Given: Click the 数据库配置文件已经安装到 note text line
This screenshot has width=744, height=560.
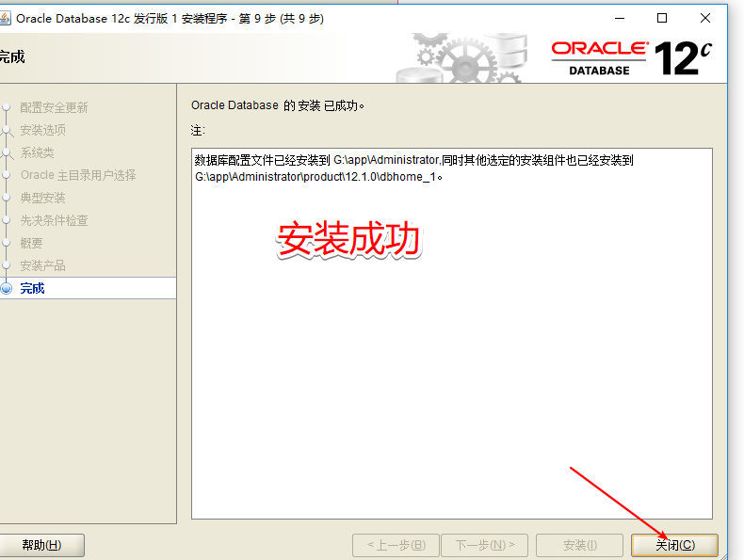Looking at the screenshot, I should [x=413, y=160].
